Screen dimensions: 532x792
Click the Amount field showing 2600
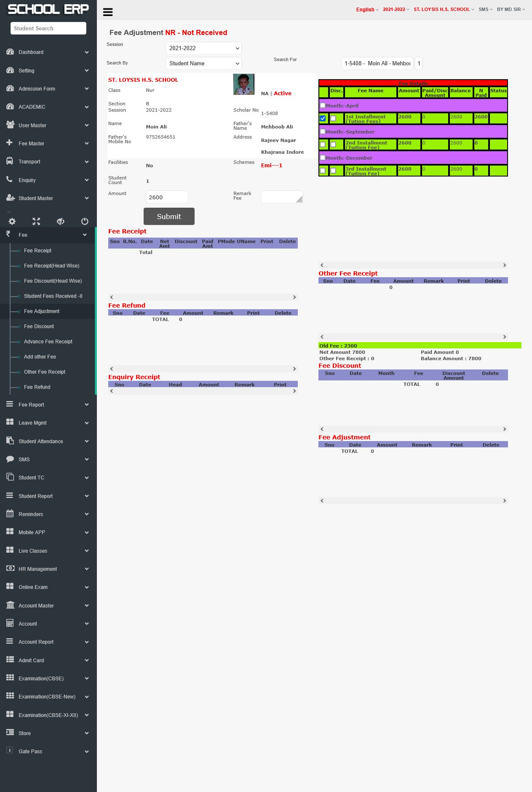pos(167,197)
